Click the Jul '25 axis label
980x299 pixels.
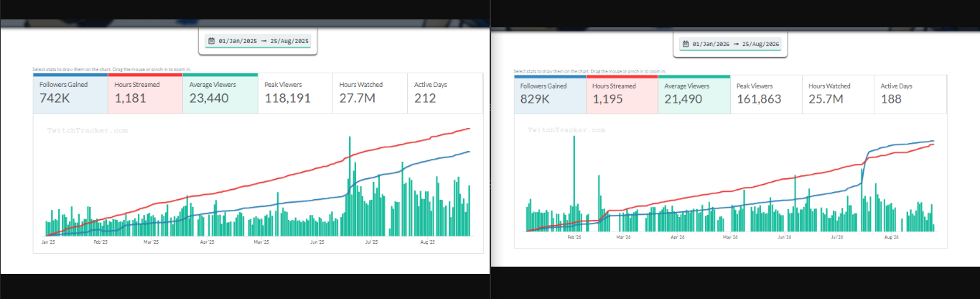(x=371, y=242)
